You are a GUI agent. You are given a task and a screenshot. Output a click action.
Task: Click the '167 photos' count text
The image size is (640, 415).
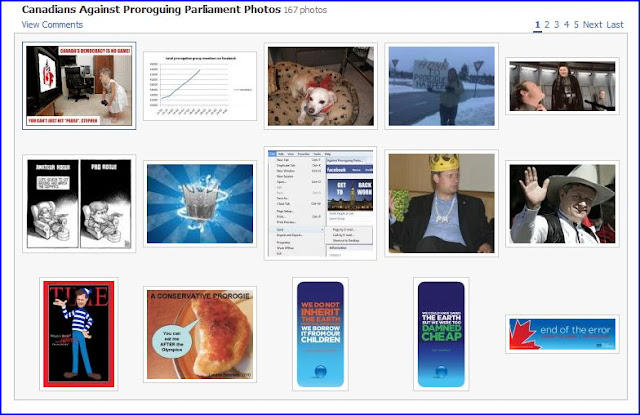[x=305, y=10]
